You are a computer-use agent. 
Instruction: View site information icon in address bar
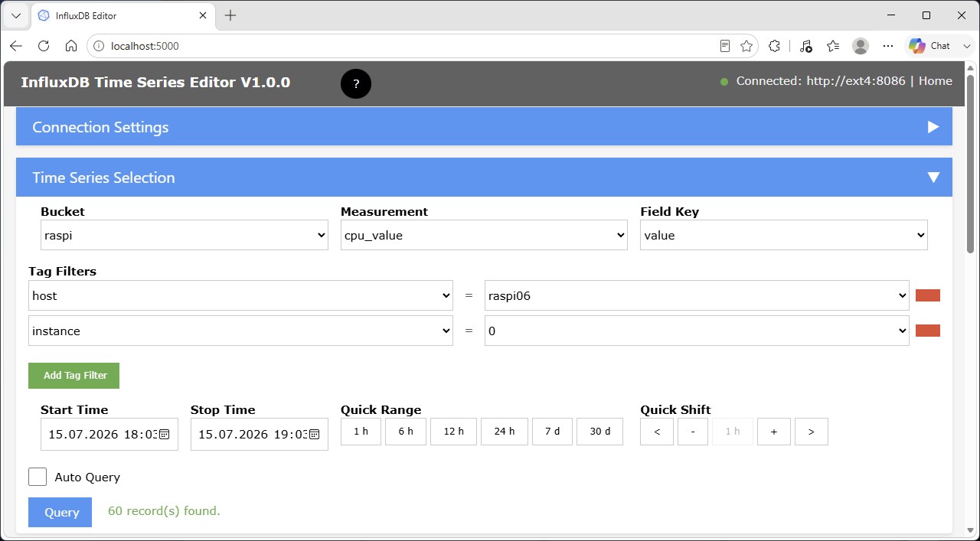tap(98, 46)
